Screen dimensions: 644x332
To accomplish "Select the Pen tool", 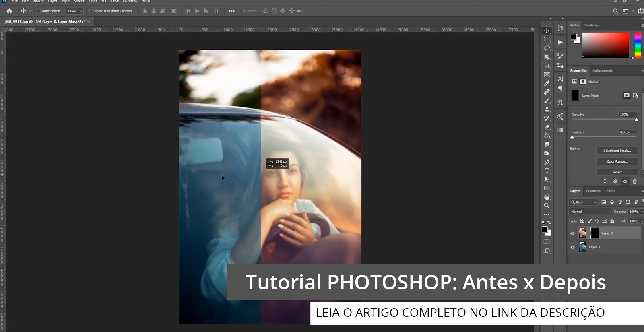I will point(547,162).
